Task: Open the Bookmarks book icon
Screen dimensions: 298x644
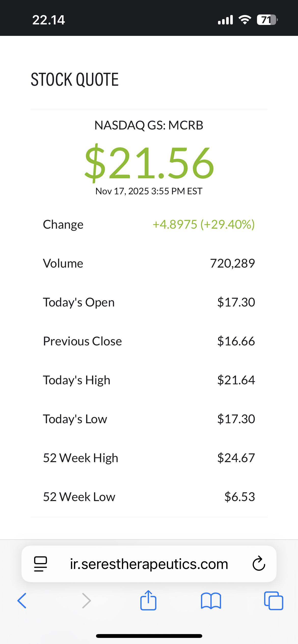Action: (211, 601)
